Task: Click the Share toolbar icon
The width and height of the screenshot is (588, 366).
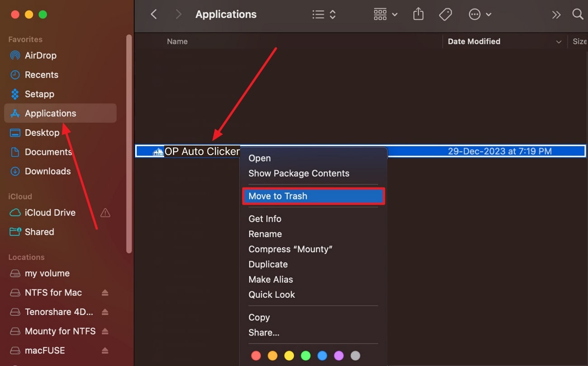Action: 418,14
